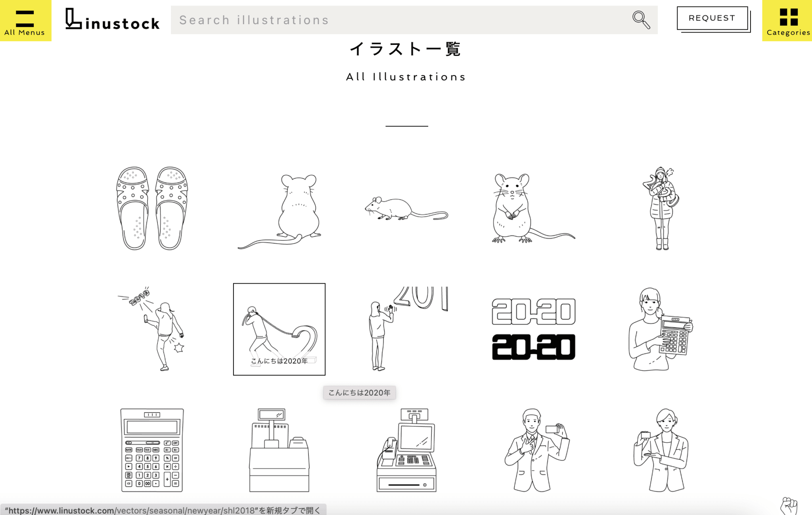
Task: Open the simple cash register illustration
Action: click(279, 450)
